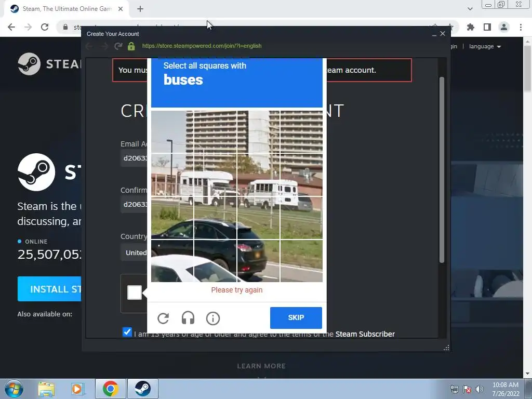
Task: Close Create Your Account window
Action: tap(443, 34)
